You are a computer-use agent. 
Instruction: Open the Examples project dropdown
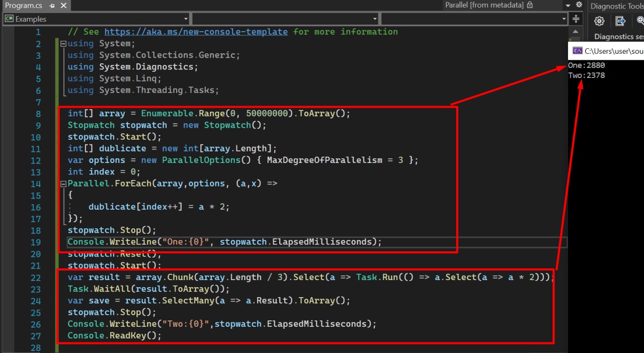point(96,19)
